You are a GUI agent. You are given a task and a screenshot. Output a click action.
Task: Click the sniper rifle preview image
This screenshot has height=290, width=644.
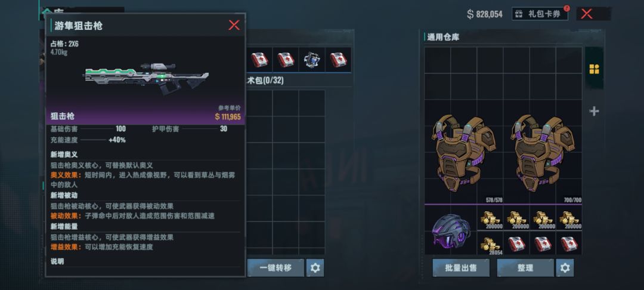pyautogui.click(x=147, y=77)
